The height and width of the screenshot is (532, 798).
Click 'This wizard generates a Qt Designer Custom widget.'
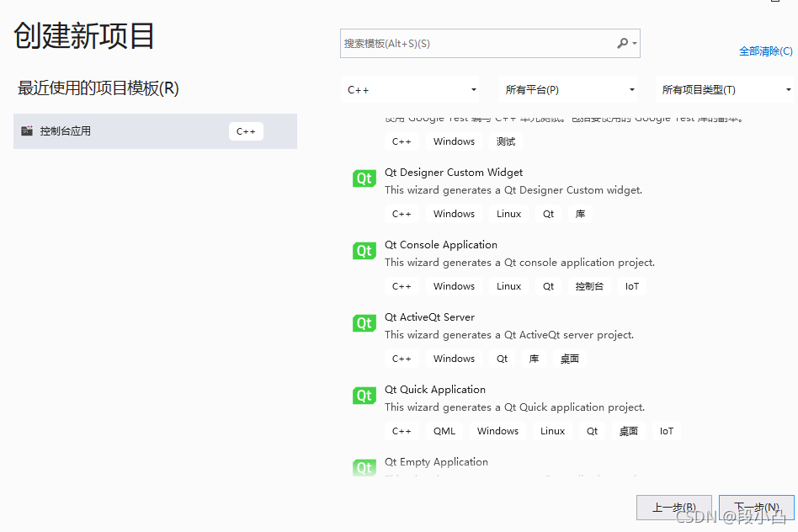tap(513, 190)
